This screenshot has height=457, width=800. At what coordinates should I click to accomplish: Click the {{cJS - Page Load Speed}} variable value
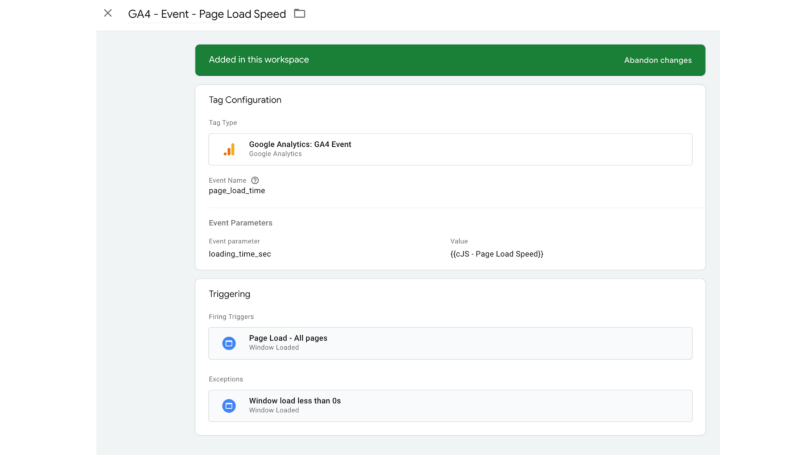click(496, 254)
